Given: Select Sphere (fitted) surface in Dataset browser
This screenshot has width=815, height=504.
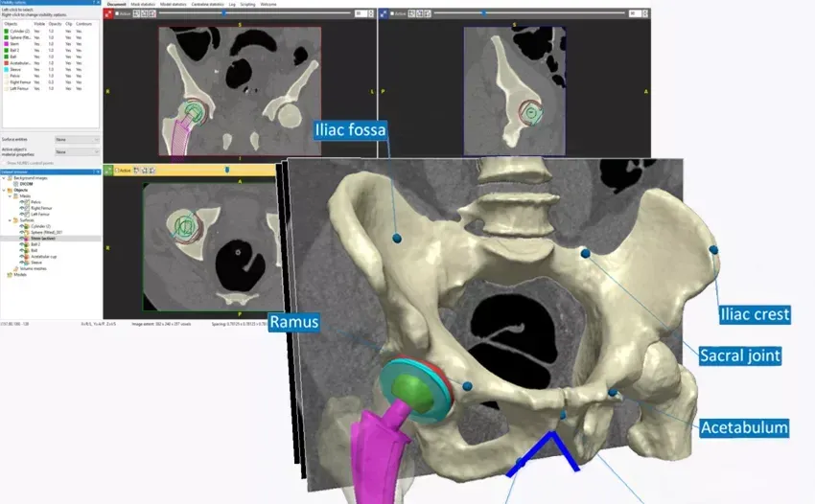Looking at the screenshot, I should [46, 232].
